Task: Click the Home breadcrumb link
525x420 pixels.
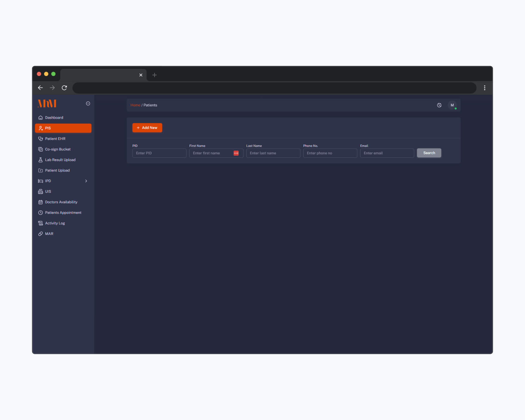Action: pos(135,105)
